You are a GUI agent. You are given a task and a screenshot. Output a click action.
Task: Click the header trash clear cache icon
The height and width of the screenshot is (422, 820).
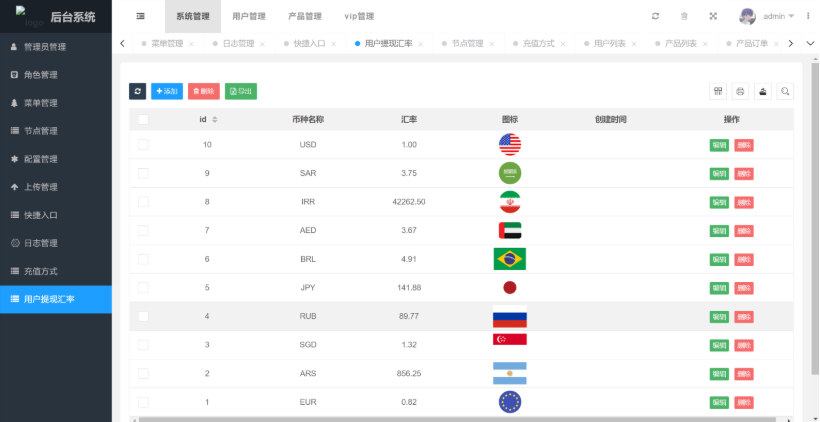684,16
